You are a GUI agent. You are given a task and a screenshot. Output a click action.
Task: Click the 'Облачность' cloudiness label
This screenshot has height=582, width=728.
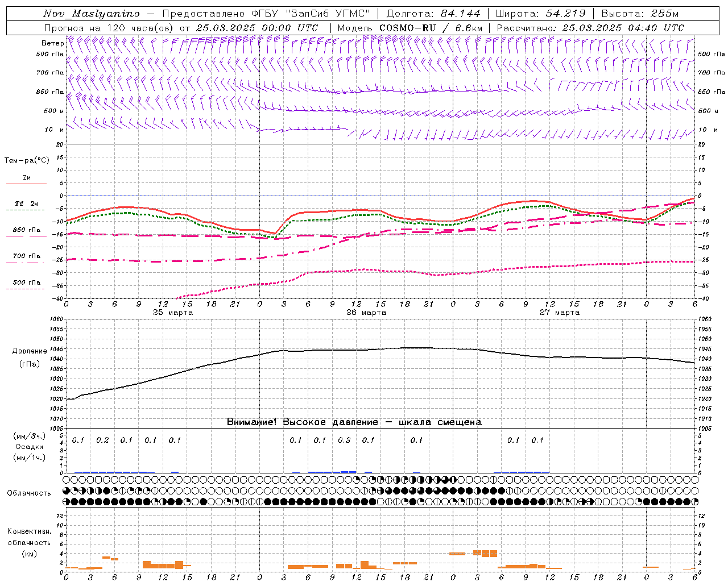(x=29, y=493)
